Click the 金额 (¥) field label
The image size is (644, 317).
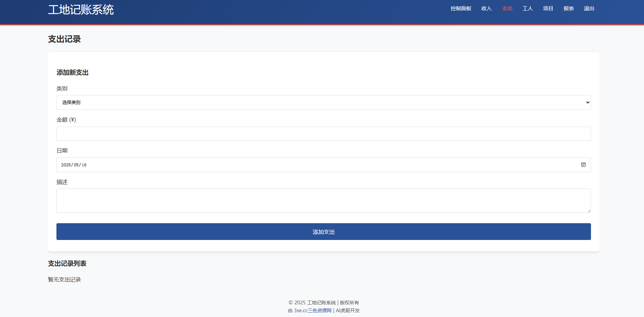(66, 120)
